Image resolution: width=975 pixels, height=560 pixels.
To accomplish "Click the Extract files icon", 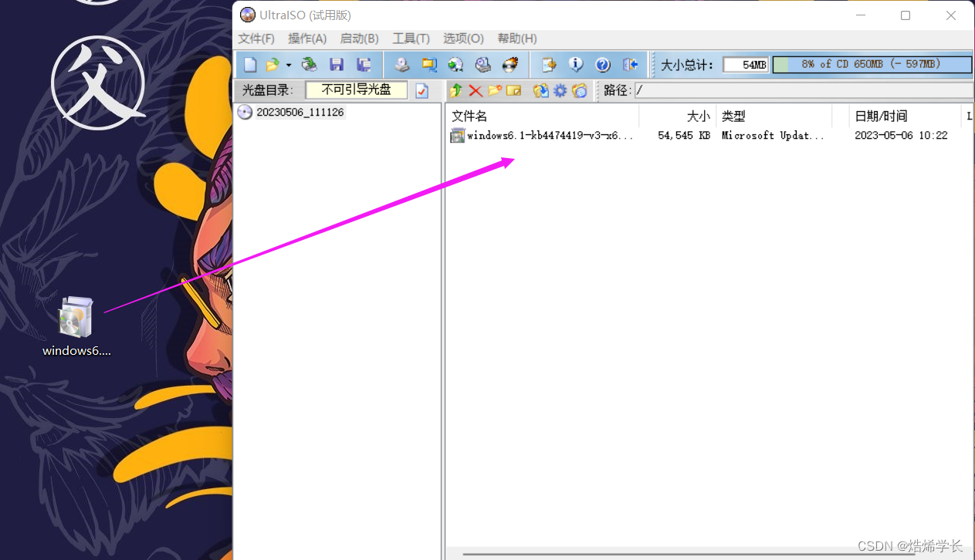I will 540,90.
